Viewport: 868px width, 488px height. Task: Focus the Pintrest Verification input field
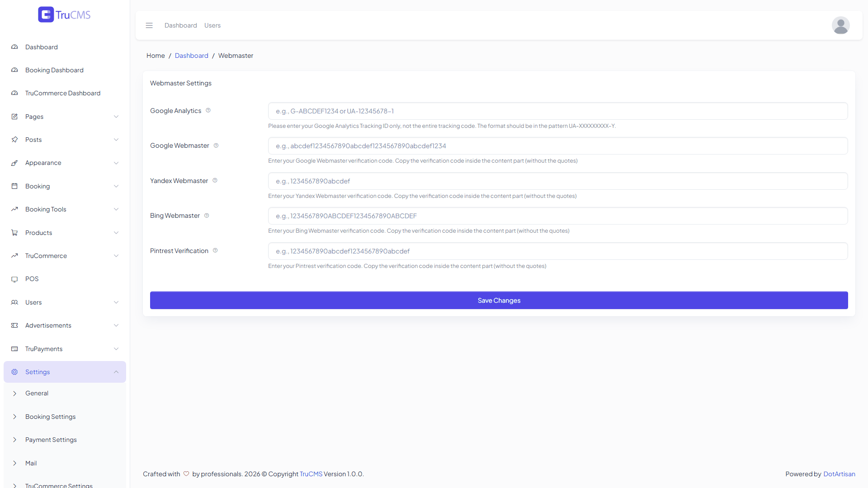point(558,251)
